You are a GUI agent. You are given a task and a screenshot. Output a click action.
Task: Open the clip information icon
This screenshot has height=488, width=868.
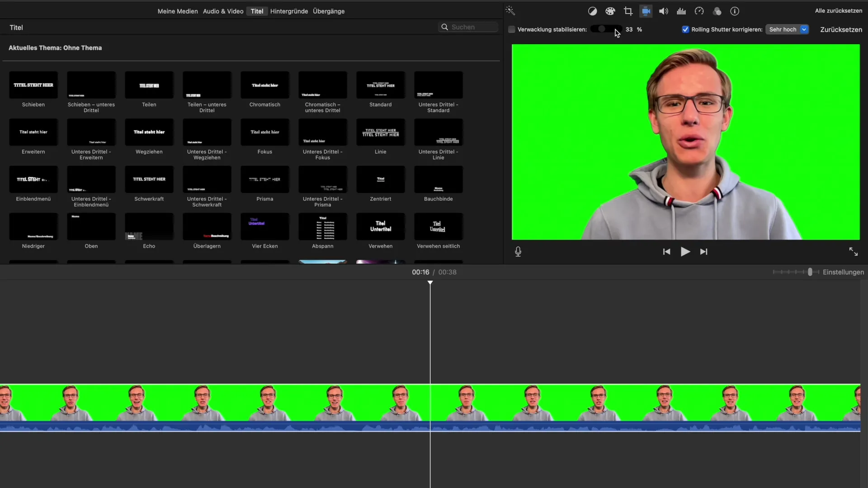pyautogui.click(x=735, y=11)
